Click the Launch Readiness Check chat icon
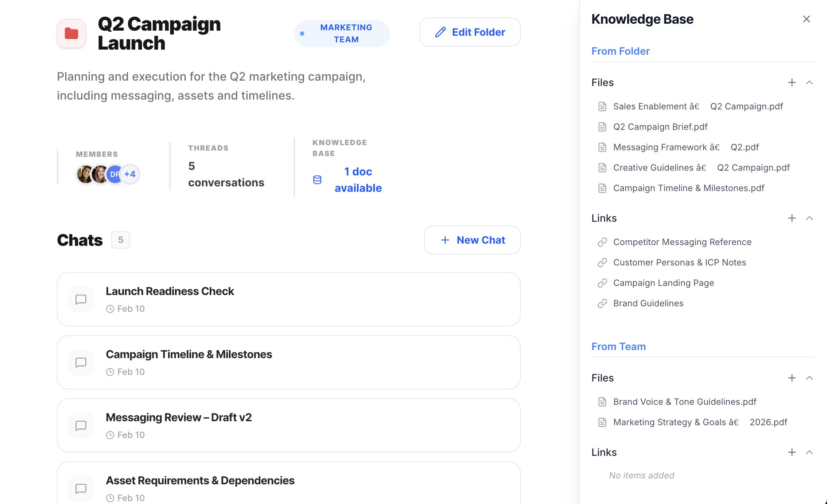Screen dimensions: 827x504 (81, 299)
